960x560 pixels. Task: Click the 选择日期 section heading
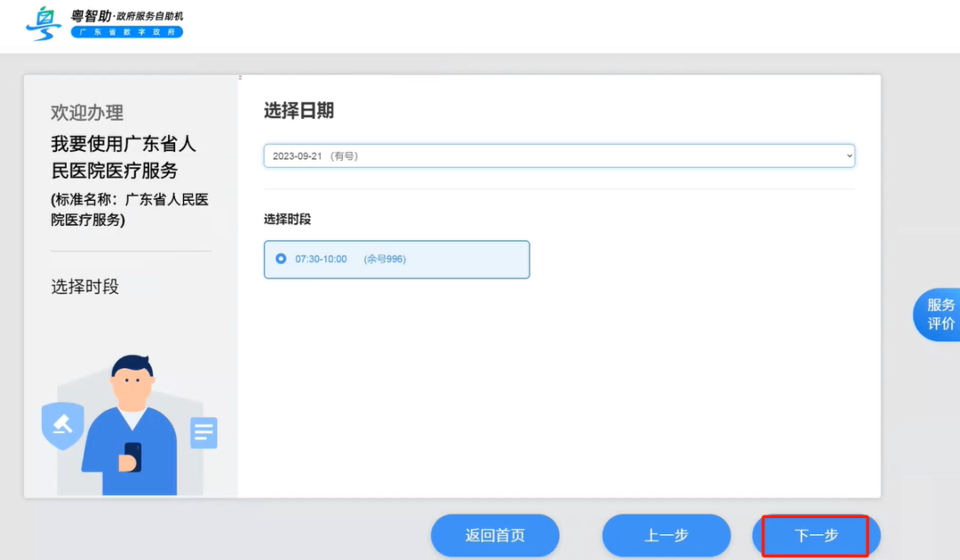300,110
